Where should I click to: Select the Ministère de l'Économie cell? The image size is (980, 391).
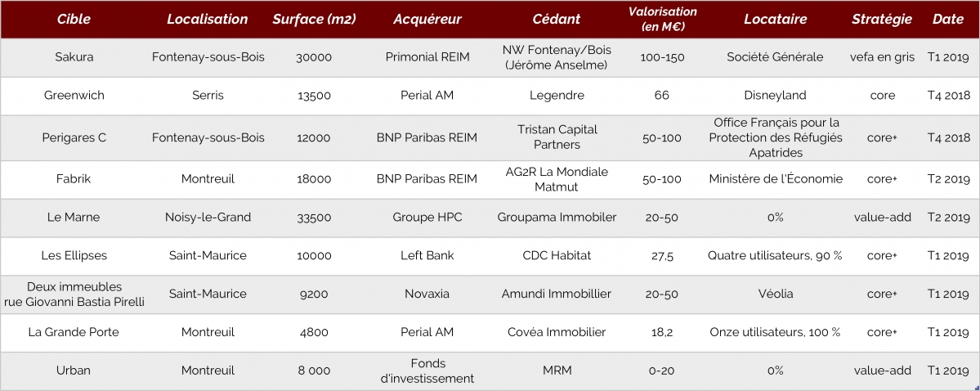776,179
